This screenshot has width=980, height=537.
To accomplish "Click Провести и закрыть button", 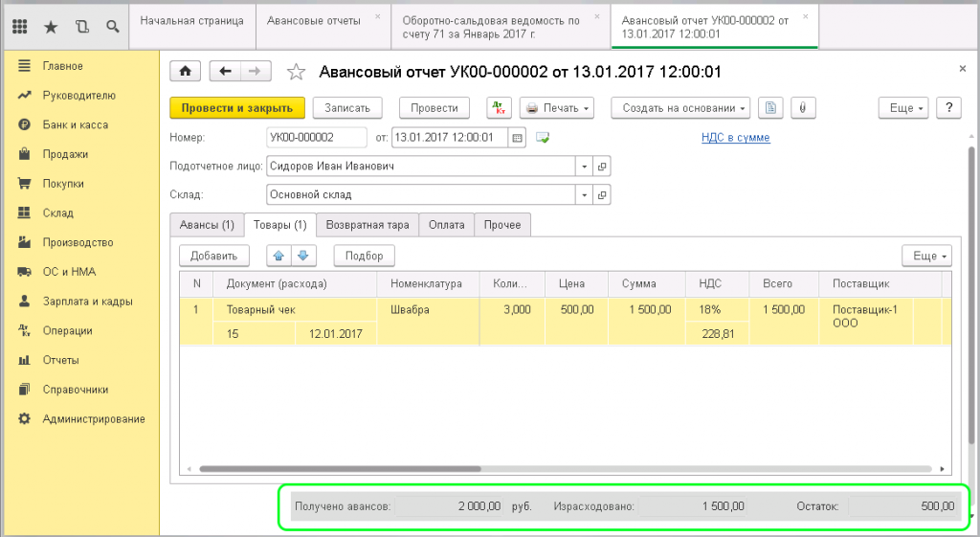I will point(236,108).
